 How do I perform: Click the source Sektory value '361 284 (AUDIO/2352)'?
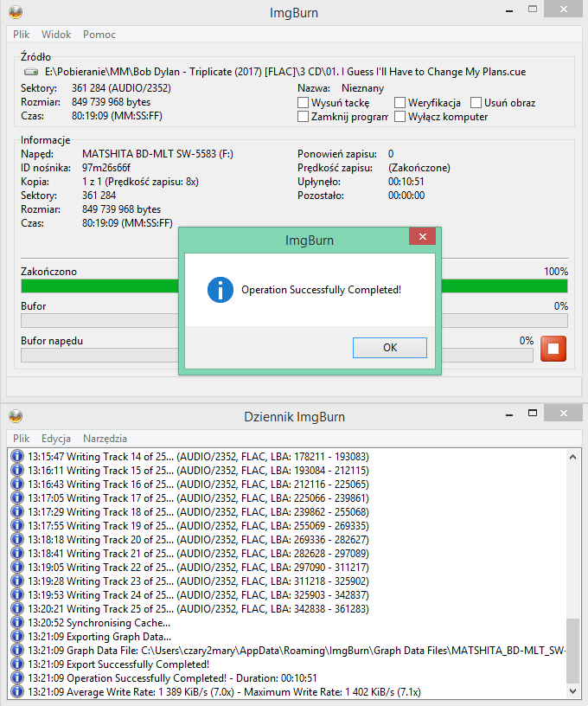point(121,88)
